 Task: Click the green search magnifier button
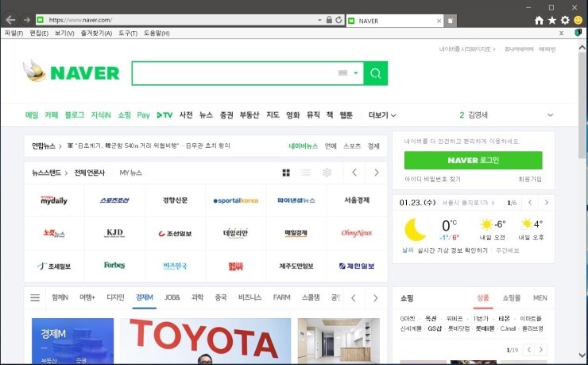click(376, 73)
